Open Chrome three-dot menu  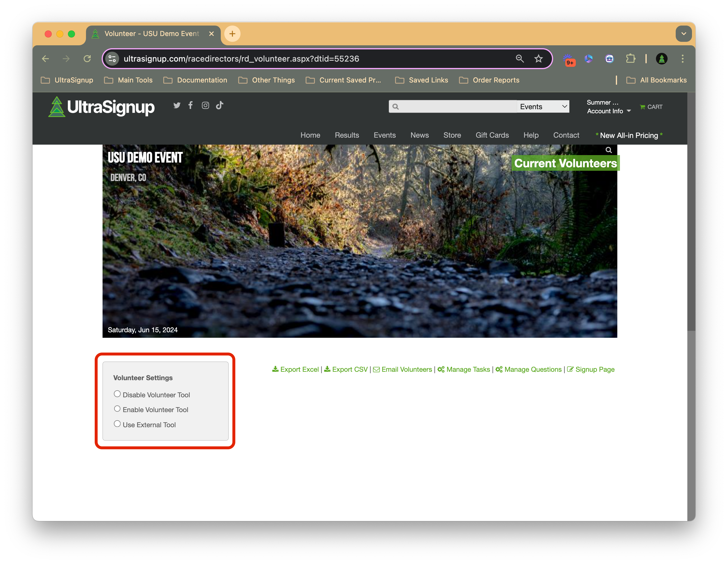pyautogui.click(x=682, y=59)
